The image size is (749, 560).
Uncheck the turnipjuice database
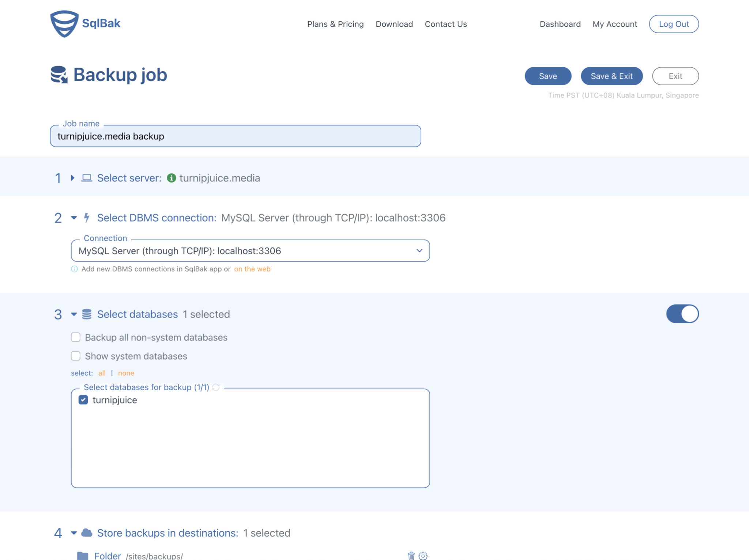pyautogui.click(x=83, y=400)
